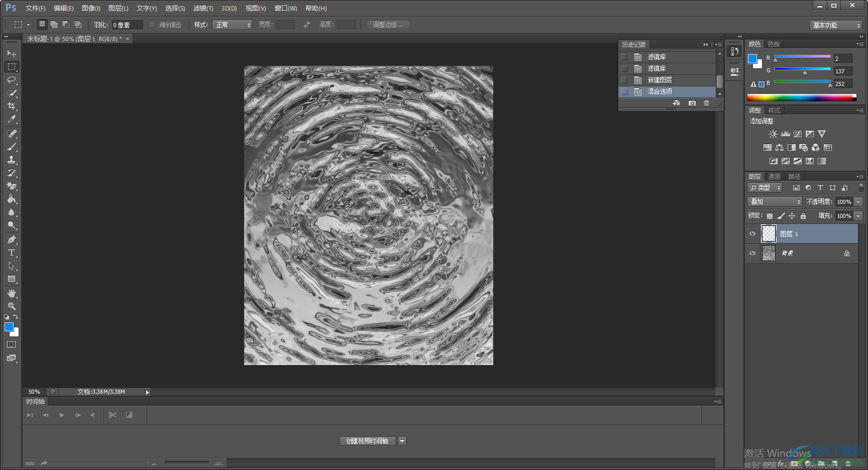Screen dimensions: 868x470
Task: Create new snapshot camera icon
Action: click(692, 103)
